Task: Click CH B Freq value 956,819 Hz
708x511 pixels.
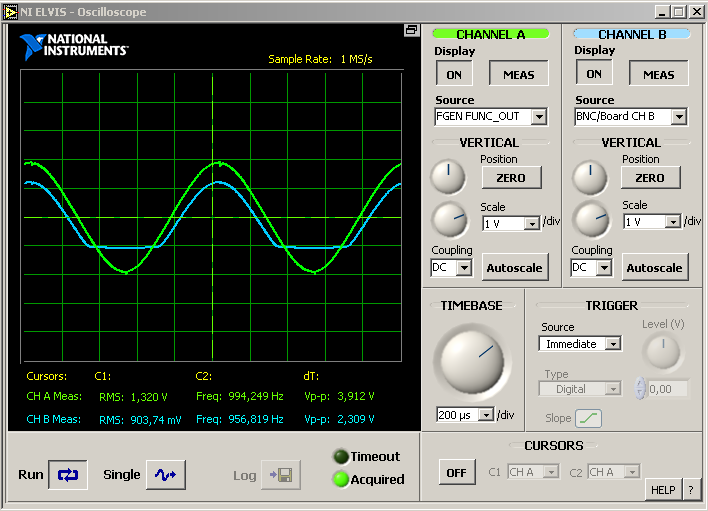Action: [256, 419]
